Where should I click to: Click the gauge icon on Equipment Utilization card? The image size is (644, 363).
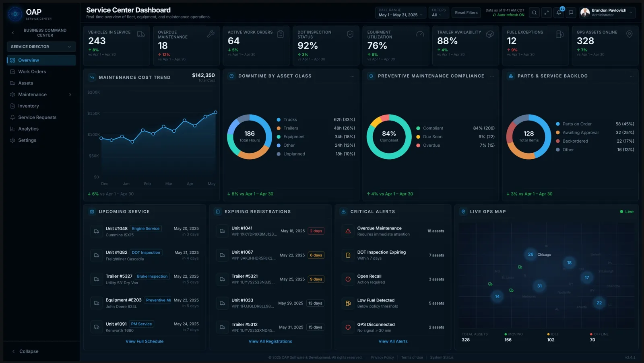(420, 34)
